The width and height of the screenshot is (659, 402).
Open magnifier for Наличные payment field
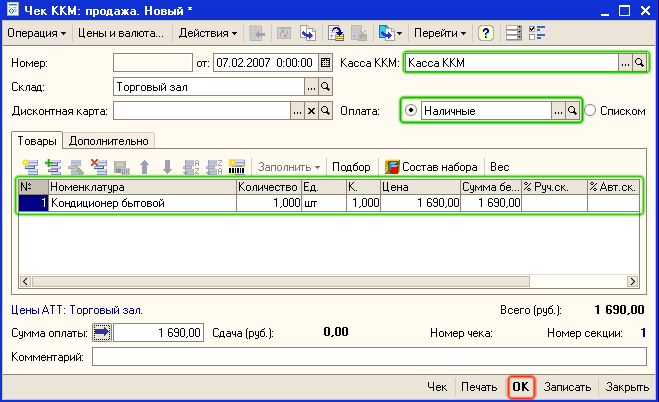click(572, 111)
